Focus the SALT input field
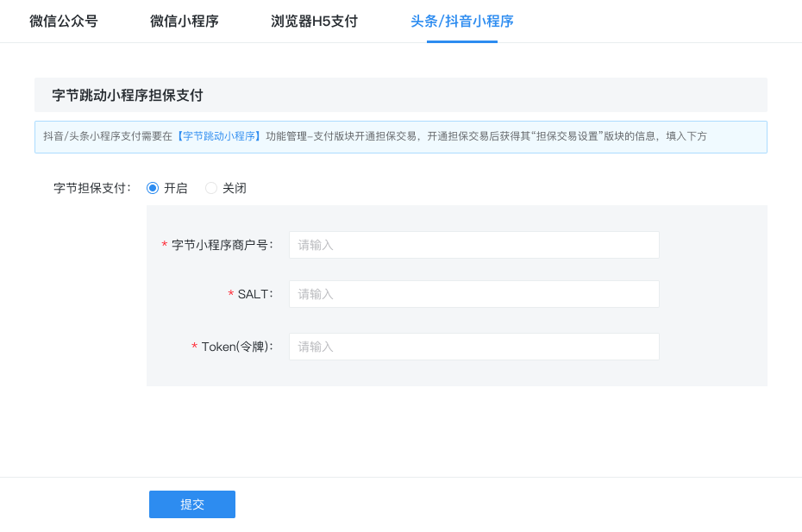802x532 pixels. [473, 294]
